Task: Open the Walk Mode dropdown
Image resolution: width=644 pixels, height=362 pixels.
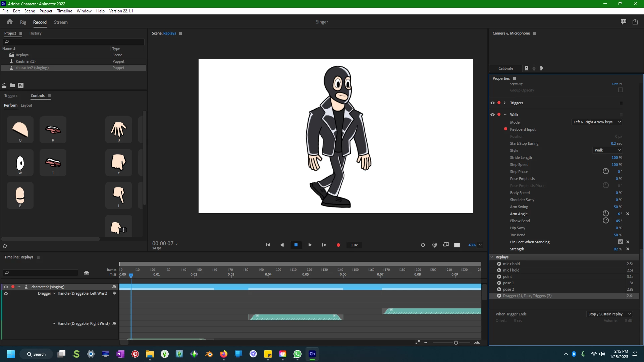Action: pos(597,122)
